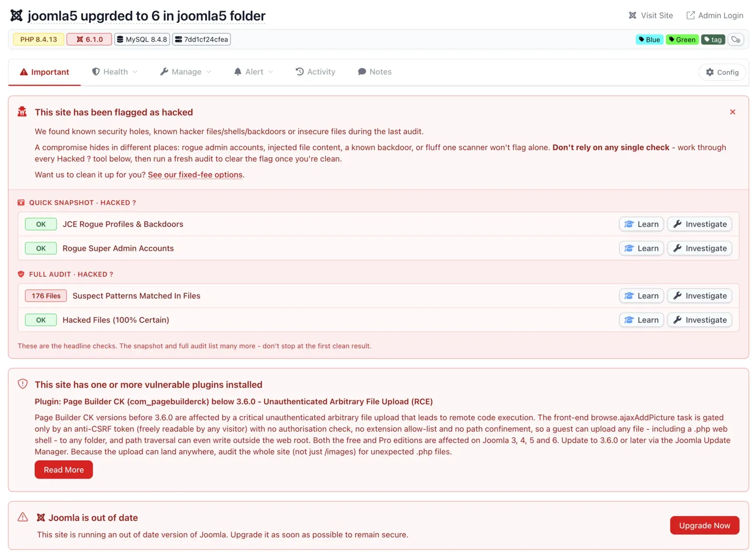Viewport: 756px width, 559px height.
Task: Dismiss the hacked site warning with X
Action: pos(732,112)
